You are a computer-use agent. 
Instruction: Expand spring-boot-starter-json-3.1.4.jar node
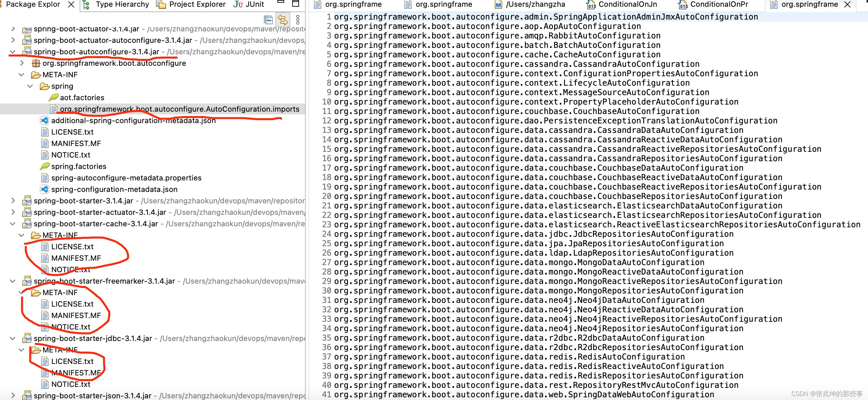tap(13, 396)
